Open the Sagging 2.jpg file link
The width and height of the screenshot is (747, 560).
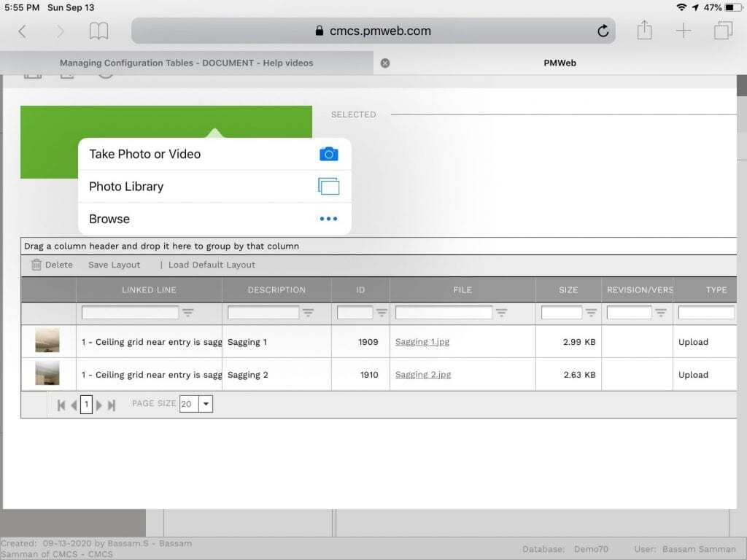[x=424, y=375]
